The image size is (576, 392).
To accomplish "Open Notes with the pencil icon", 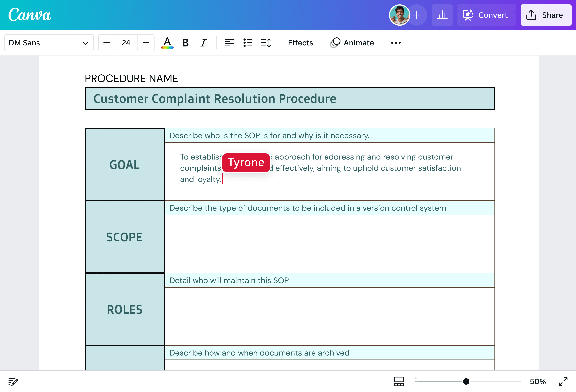I will [13, 382].
